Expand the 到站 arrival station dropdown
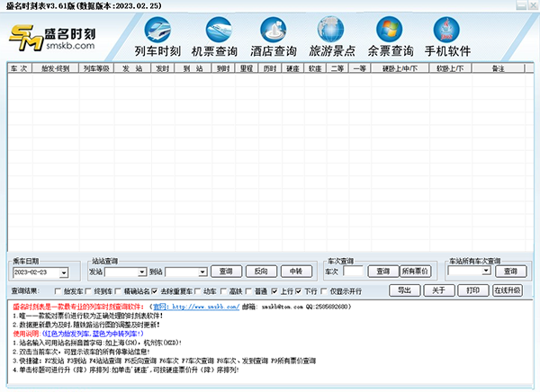 (202, 272)
